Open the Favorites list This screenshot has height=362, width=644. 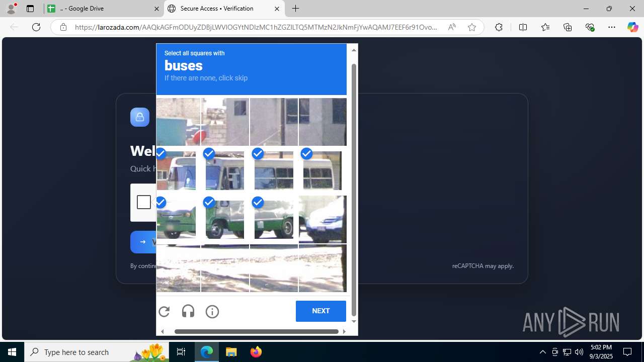[x=545, y=27]
